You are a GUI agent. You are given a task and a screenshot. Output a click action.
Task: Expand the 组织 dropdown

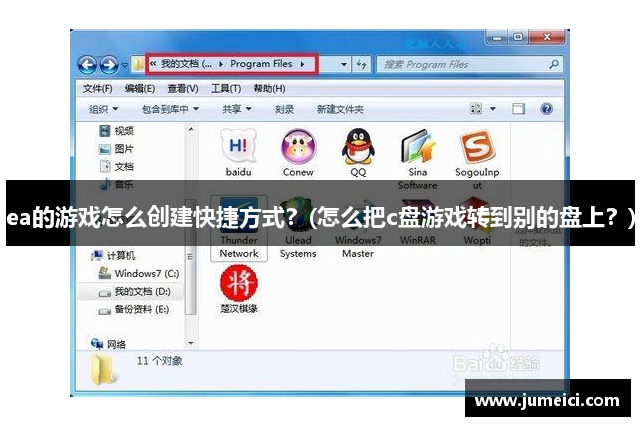click(x=103, y=109)
